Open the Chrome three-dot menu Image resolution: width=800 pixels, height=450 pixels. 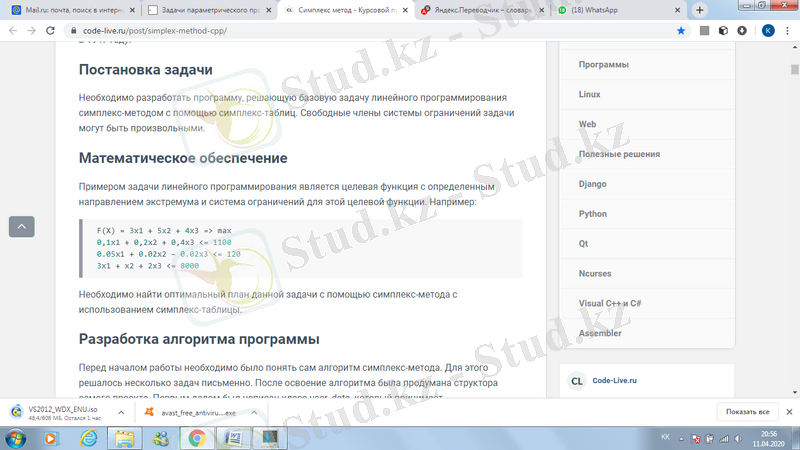pos(787,31)
